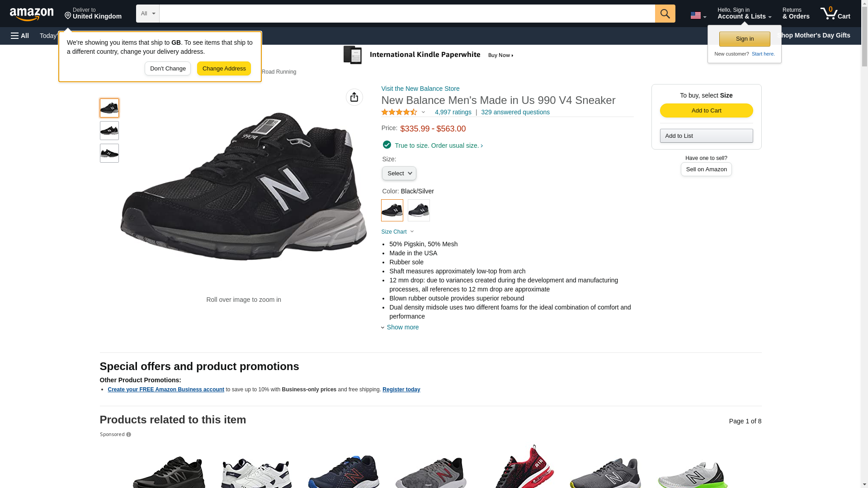Click the US flag language selector
868x488 pixels.
(698, 16)
